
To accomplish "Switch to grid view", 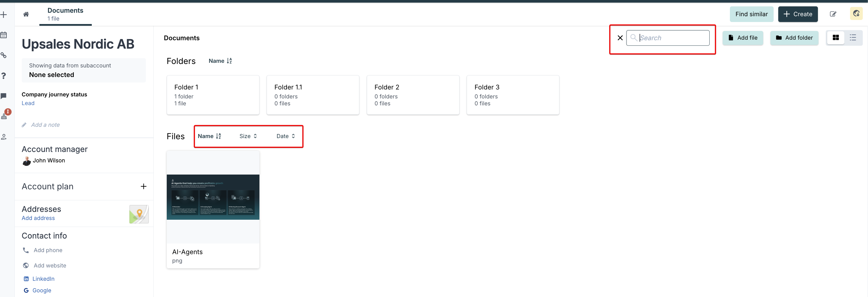I will click(836, 38).
